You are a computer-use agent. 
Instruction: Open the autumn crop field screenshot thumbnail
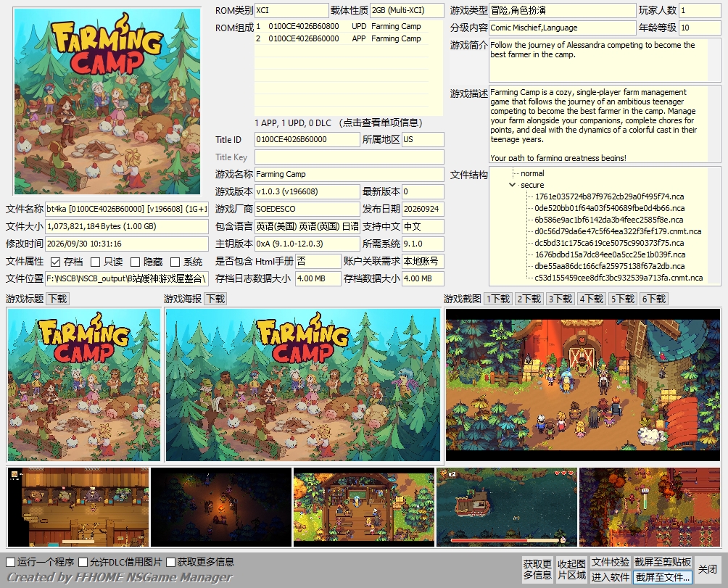650,507
